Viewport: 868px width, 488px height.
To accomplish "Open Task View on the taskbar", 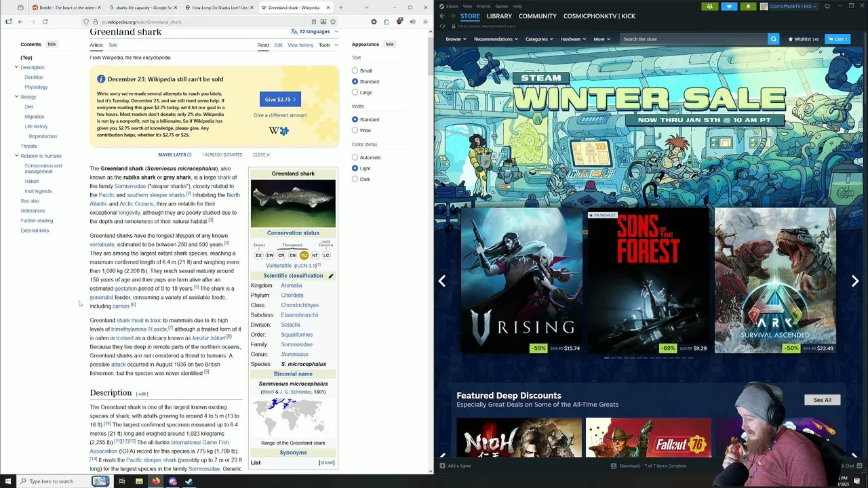I will 122,481.
